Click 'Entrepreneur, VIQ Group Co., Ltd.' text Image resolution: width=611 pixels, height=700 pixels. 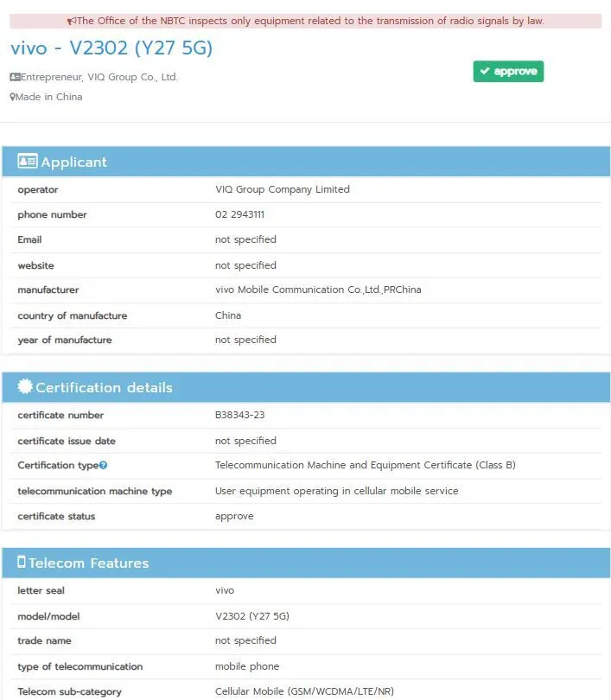99,77
